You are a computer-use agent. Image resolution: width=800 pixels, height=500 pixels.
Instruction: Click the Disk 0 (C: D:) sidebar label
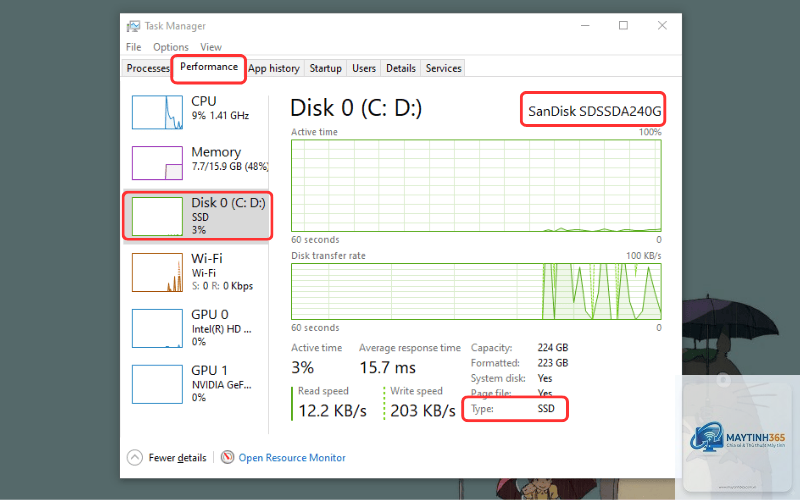[x=228, y=203]
